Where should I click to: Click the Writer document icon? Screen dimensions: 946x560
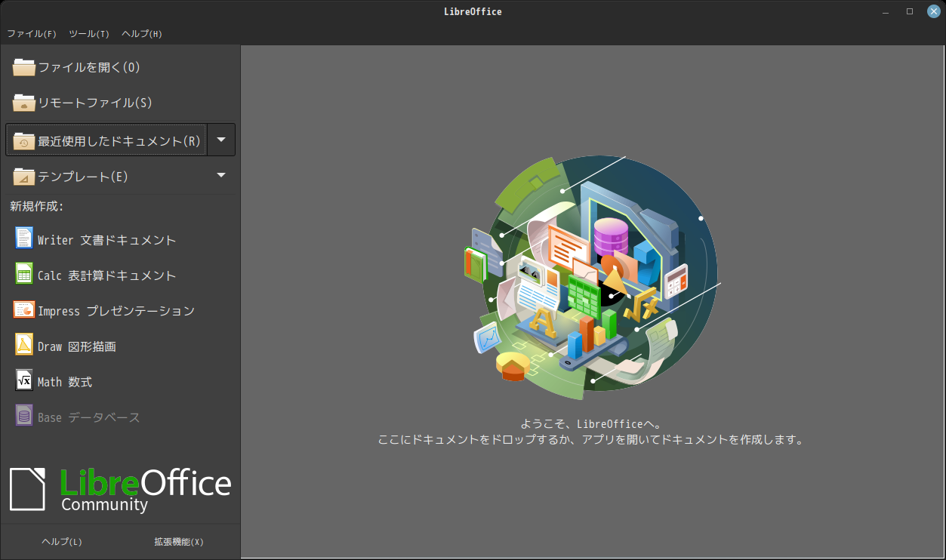coord(24,238)
